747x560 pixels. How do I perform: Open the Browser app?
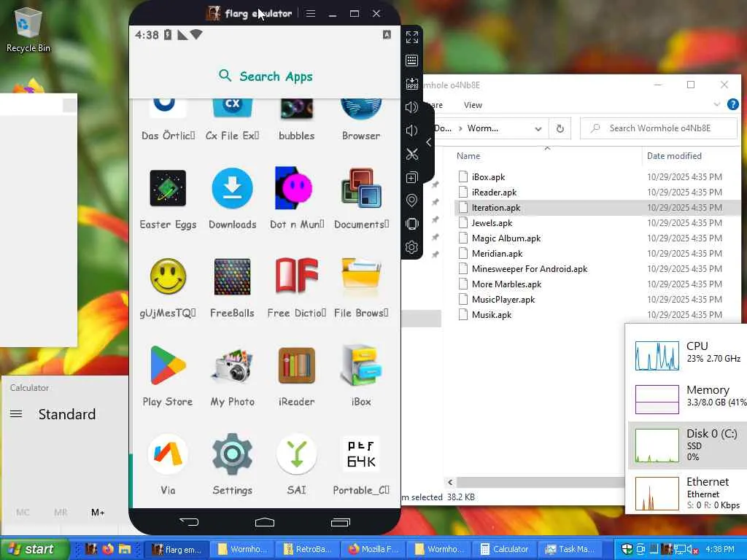coord(361,109)
